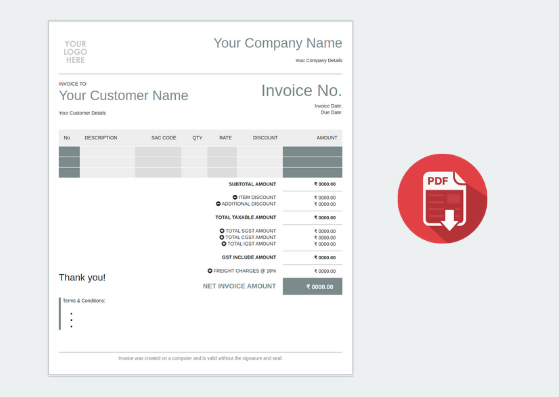Click the SAC Code column header

tap(164, 138)
